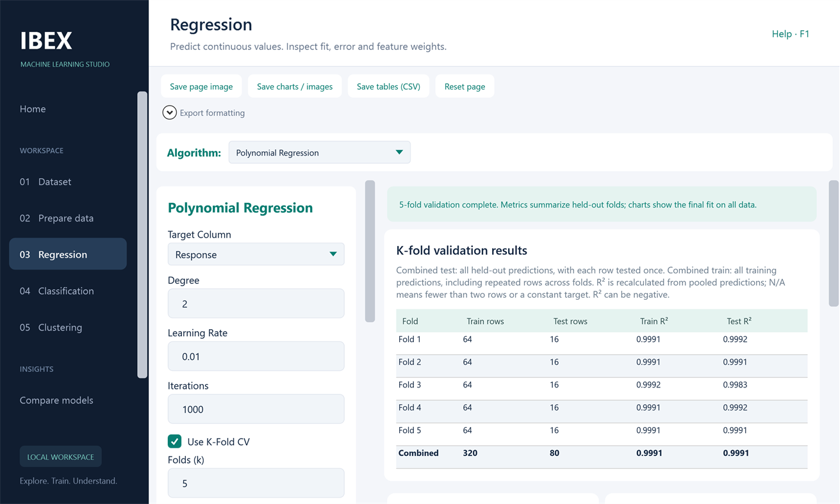Click the K-fold validation results heading
This screenshot has height=504, width=840.
pyautogui.click(x=462, y=250)
